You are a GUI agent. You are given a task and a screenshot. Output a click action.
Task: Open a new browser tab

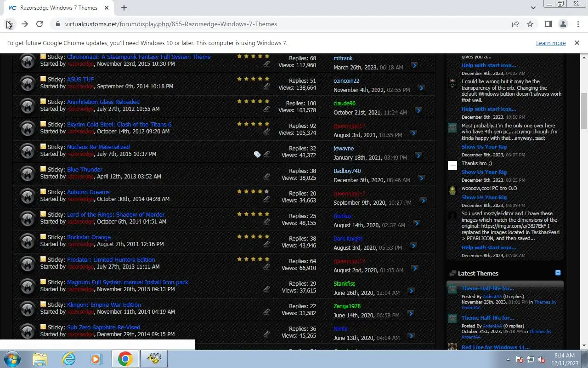pos(124,8)
